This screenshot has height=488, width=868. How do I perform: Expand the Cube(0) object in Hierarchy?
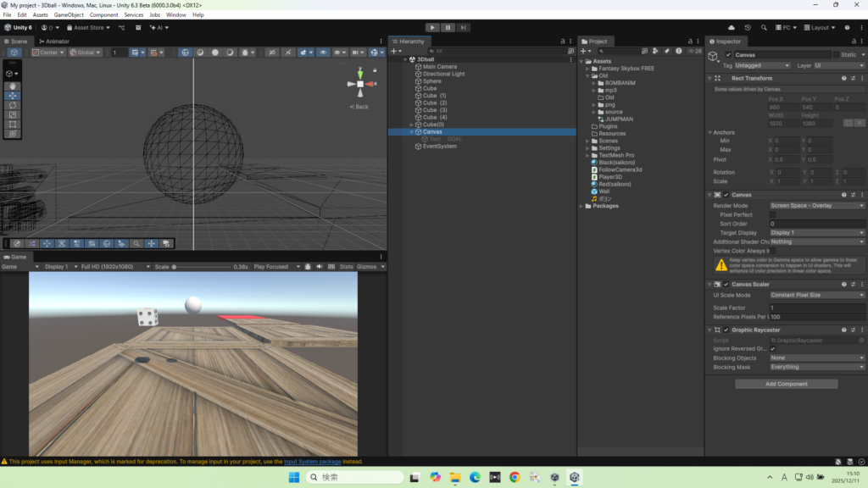[x=412, y=125]
